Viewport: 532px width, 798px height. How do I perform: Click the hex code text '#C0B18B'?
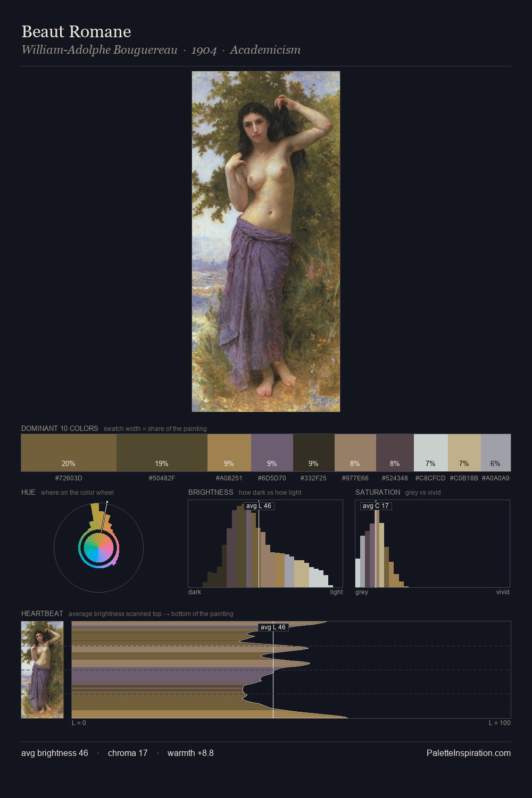(464, 478)
